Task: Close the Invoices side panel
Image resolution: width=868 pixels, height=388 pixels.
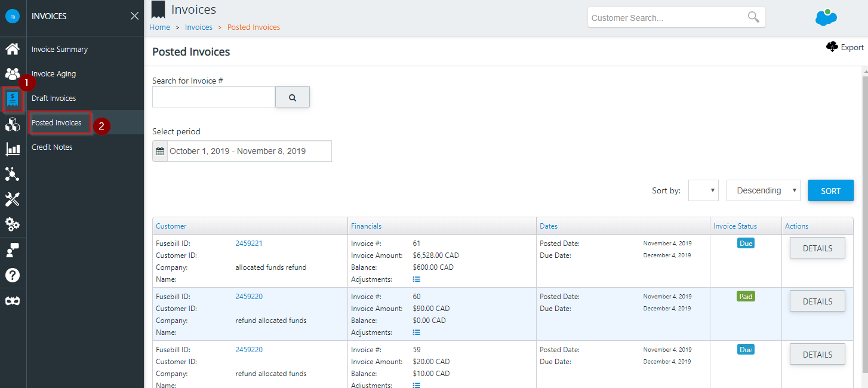Action: pos(134,16)
